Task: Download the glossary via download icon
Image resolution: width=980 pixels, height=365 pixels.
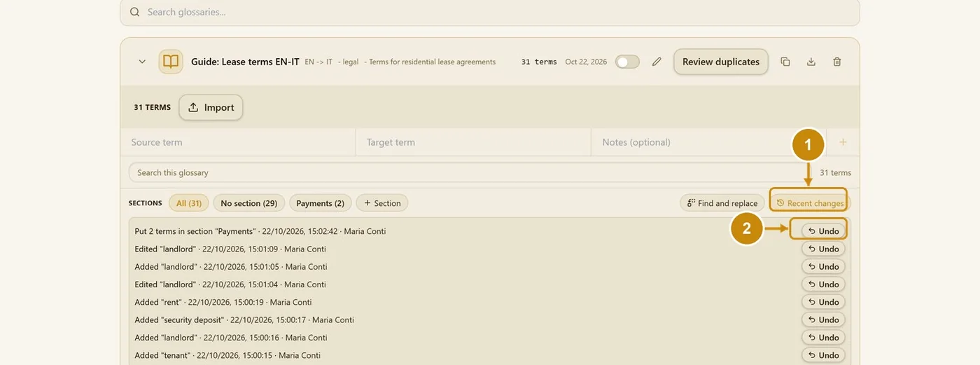Action: 811,62
